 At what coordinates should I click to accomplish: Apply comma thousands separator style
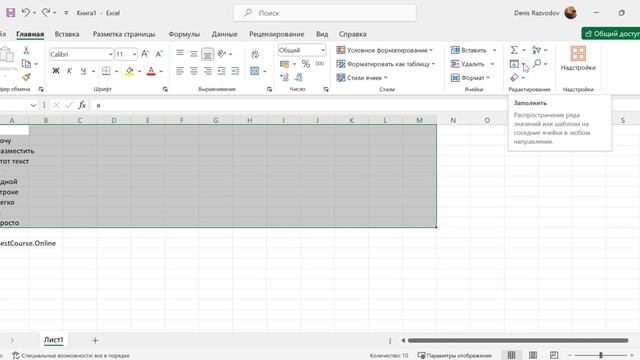point(320,64)
